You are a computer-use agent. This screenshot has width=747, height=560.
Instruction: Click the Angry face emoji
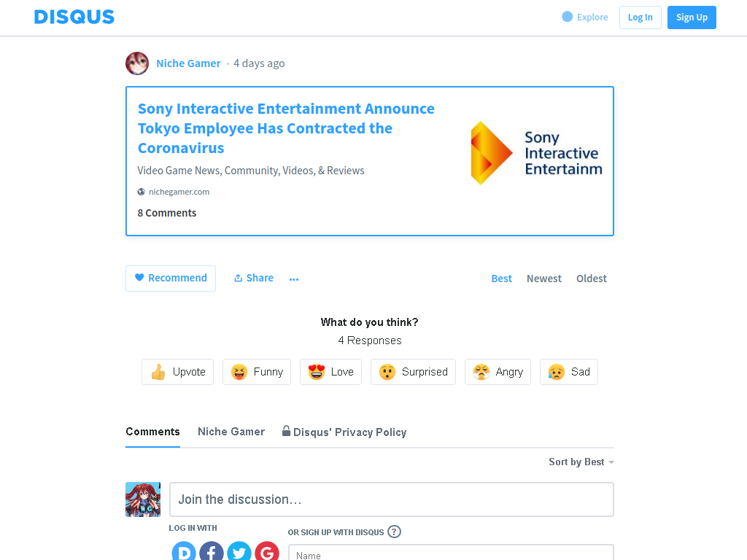(481, 372)
